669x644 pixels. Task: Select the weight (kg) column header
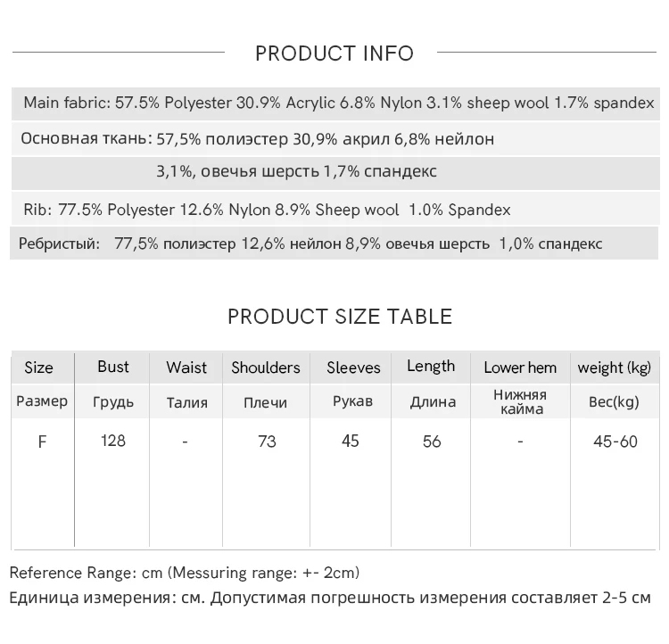pos(614,367)
